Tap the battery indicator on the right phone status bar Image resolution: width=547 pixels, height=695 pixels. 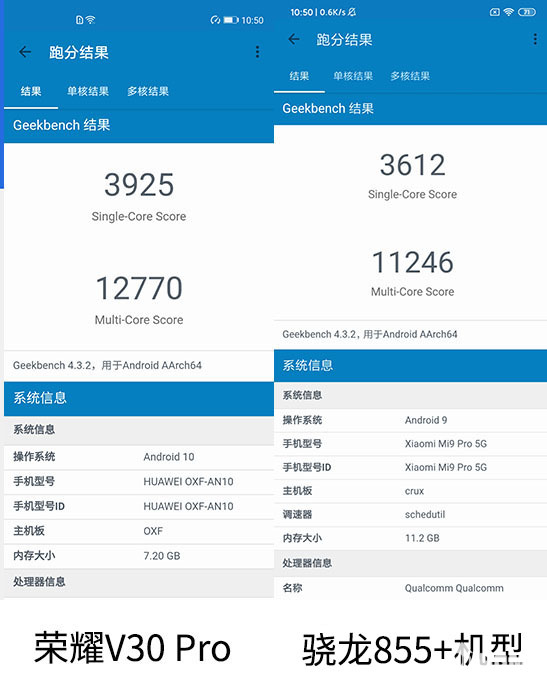tap(527, 12)
